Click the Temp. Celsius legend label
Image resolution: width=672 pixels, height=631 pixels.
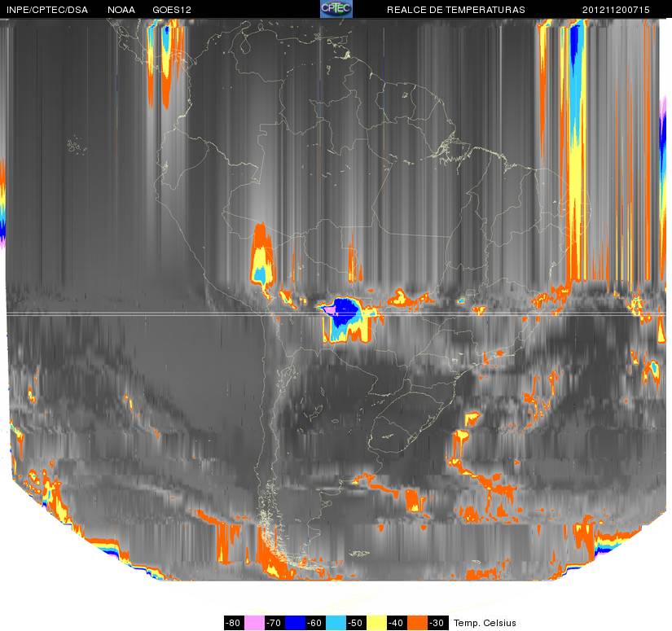(x=485, y=623)
